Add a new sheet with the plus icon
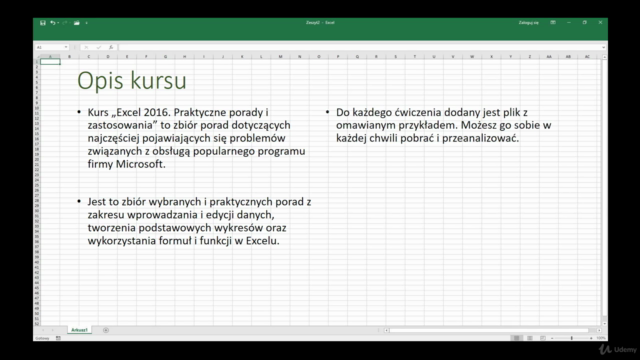 [106, 330]
